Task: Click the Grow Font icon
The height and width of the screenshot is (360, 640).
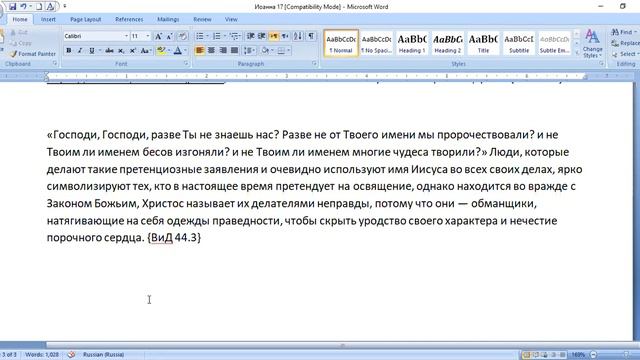Action: point(158,36)
